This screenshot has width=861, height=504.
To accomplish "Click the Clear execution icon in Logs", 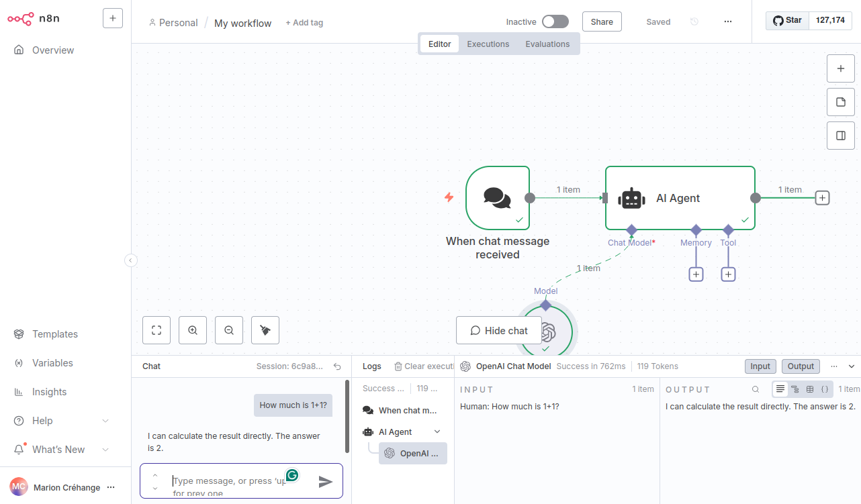I will [400, 366].
